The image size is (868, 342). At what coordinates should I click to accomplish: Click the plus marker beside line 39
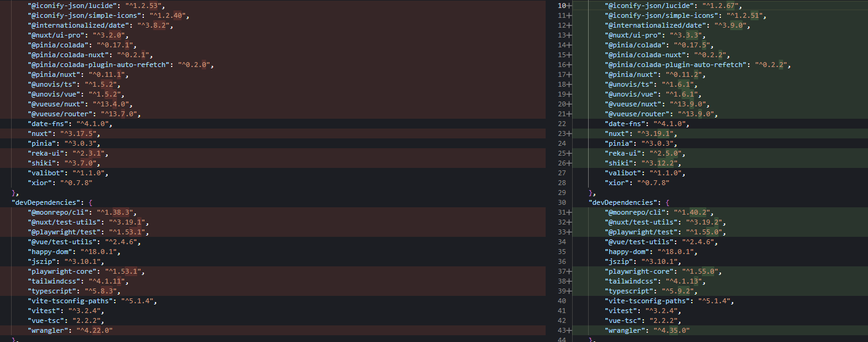(568, 291)
